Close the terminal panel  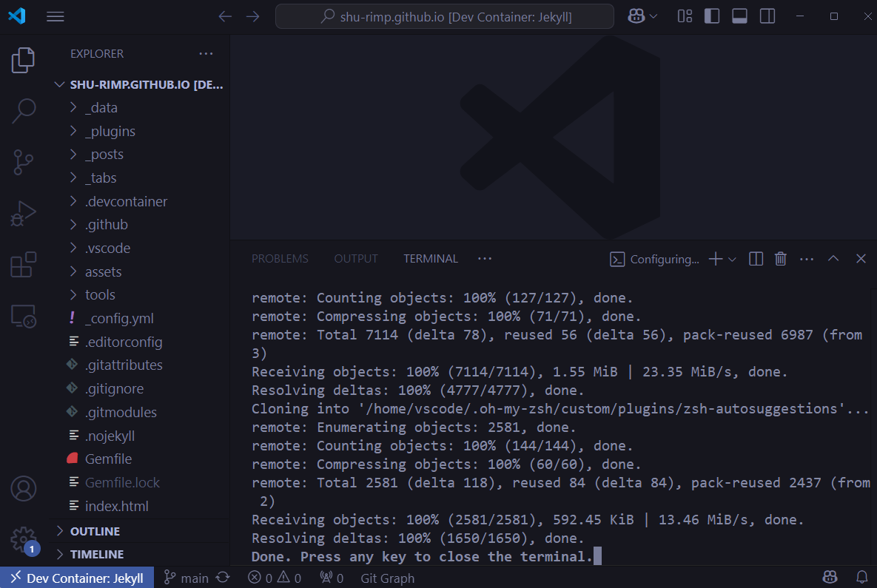click(x=861, y=258)
